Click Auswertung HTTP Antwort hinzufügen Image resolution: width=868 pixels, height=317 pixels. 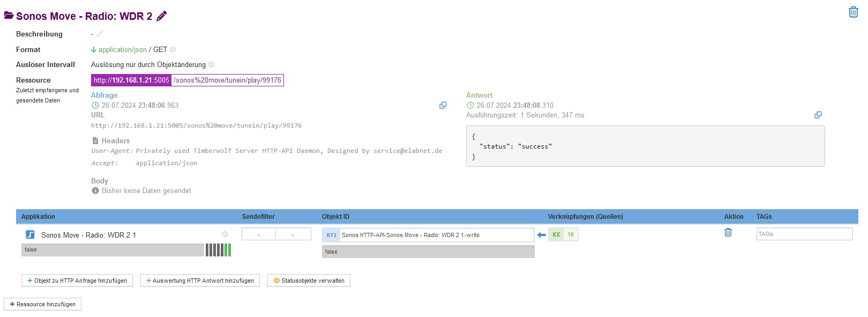click(200, 281)
